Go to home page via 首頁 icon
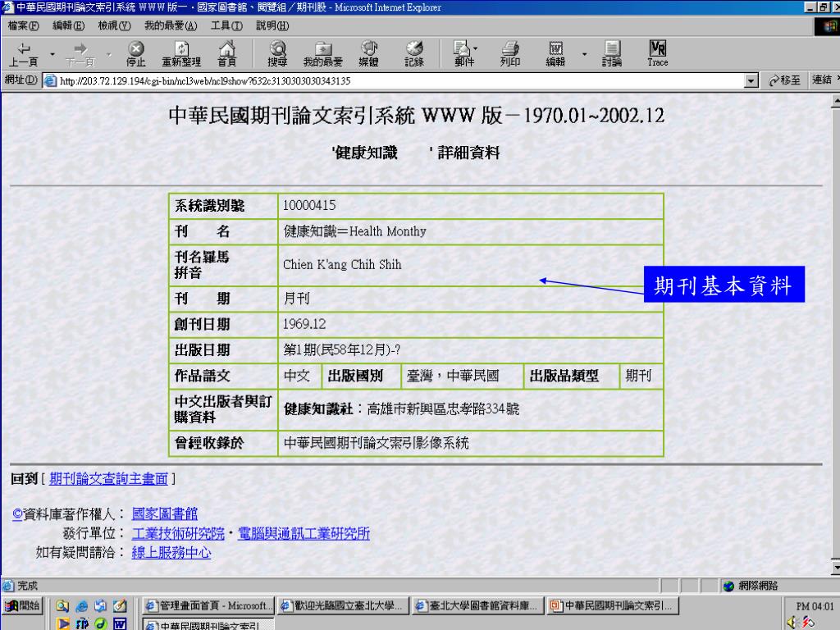This screenshot has width=840, height=630. pos(227,54)
